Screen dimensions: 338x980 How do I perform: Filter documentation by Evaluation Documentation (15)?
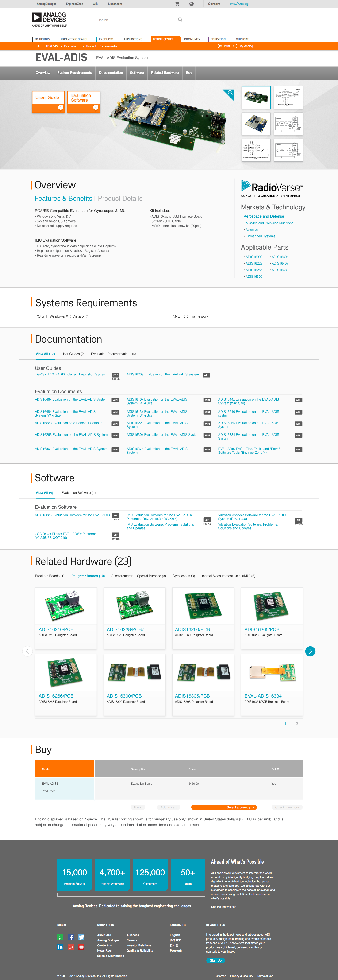pos(113,354)
